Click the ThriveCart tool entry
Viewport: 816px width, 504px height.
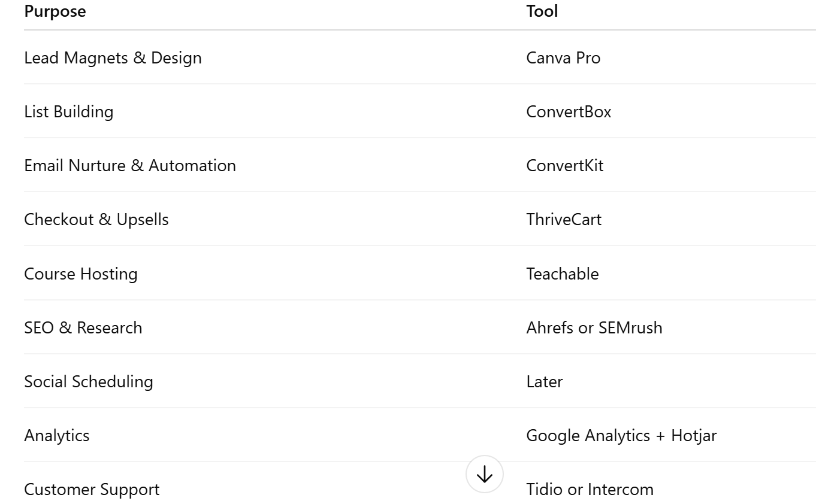pos(564,220)
